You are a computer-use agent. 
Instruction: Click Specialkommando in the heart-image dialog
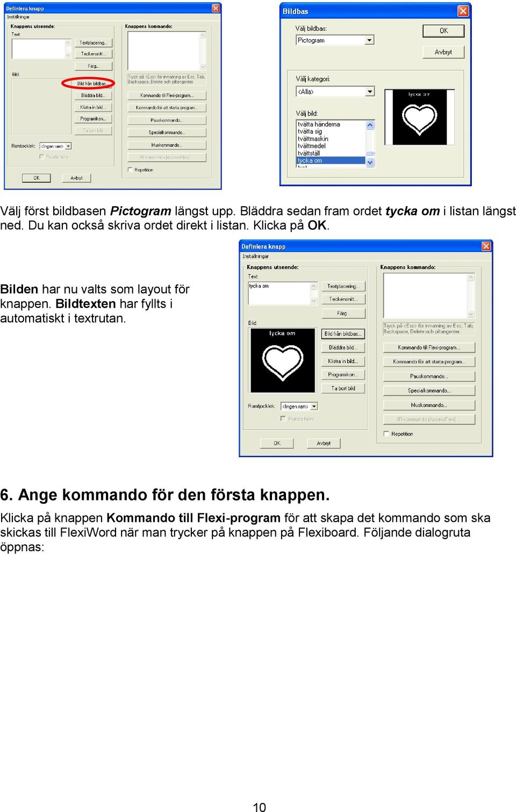click(429, 390)
